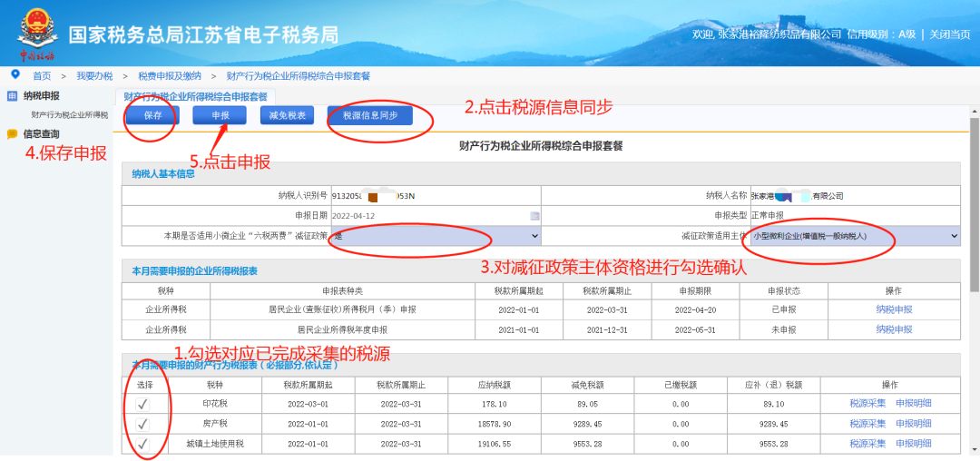Click the 2022-05-31 申报期限 cell
Viewport: 980px width, 461px height.
tap(695, 329)
